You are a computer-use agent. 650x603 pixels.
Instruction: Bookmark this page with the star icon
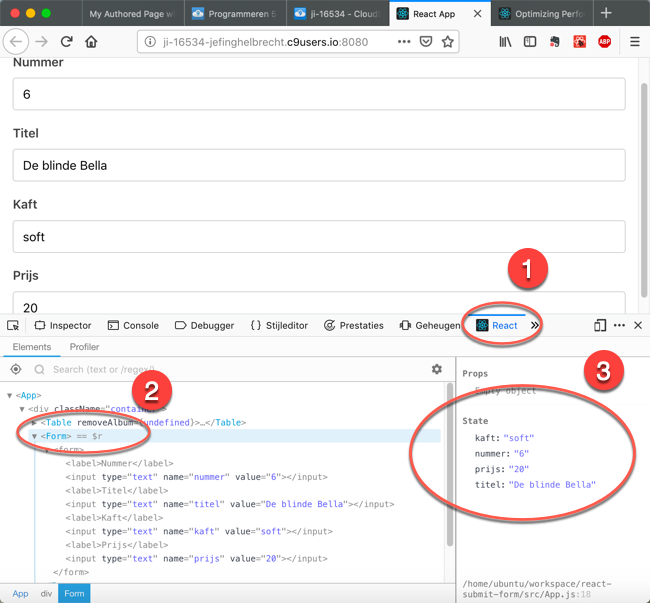[448, 42]
